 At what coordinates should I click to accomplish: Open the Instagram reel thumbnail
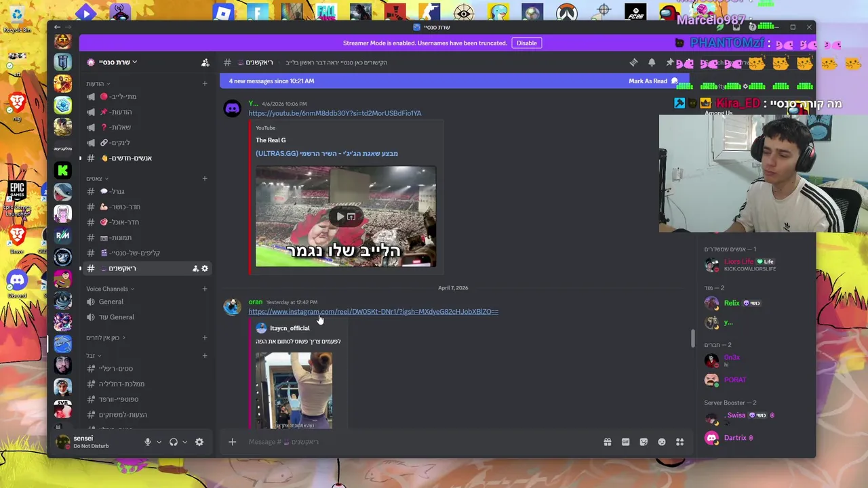pos(294,390)
